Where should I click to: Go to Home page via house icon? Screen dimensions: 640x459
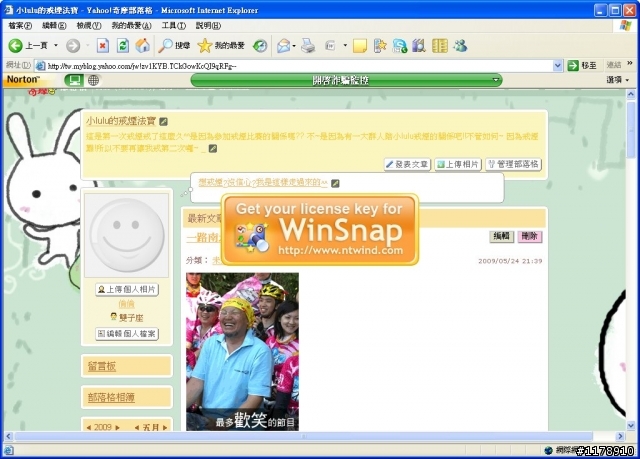142,46
